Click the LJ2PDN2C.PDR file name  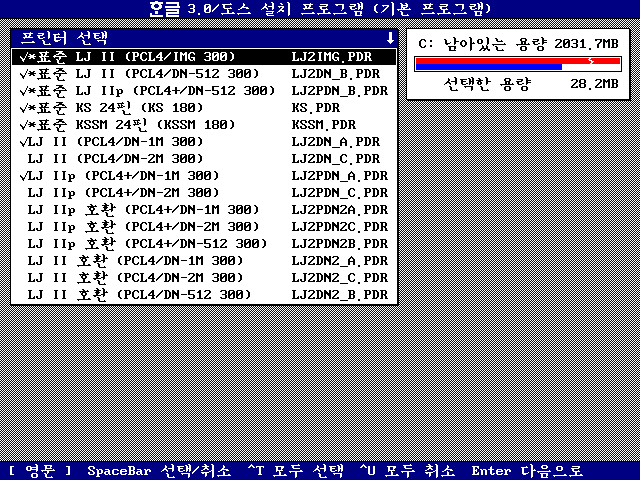[340, 227]
